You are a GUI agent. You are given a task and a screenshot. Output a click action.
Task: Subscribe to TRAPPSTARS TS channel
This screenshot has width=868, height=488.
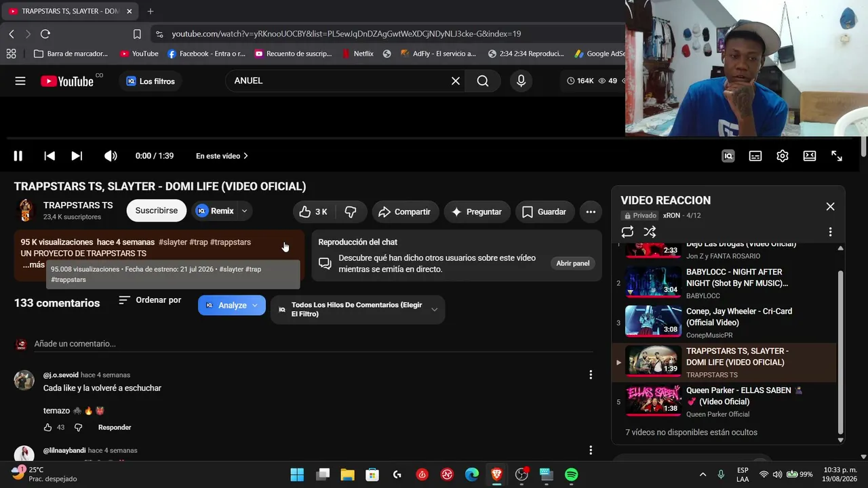point(157,211)
